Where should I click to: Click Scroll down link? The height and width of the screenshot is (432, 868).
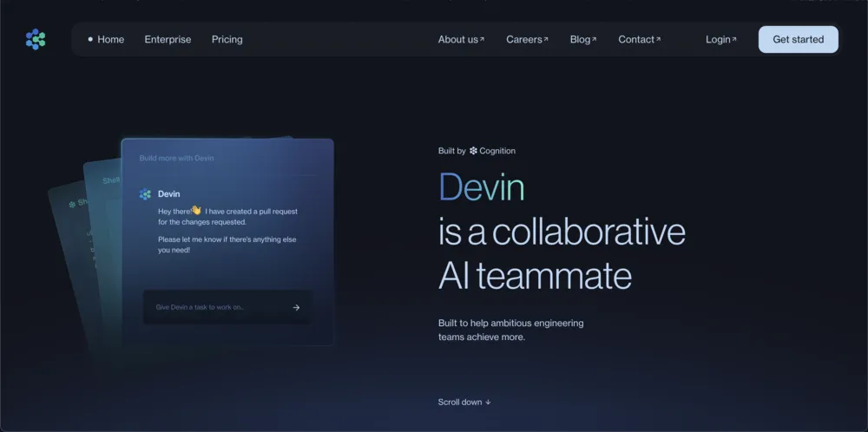[464, 403]
